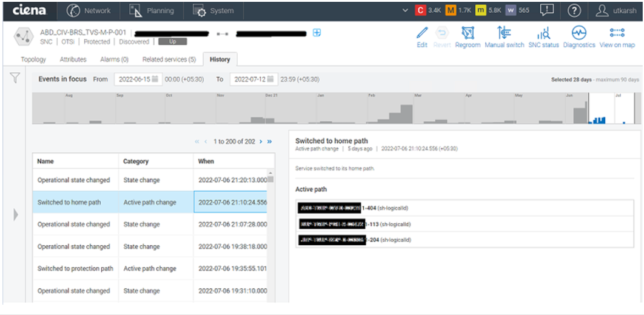
Task: Open the To date calendar icon
Action: pos(271,80)
